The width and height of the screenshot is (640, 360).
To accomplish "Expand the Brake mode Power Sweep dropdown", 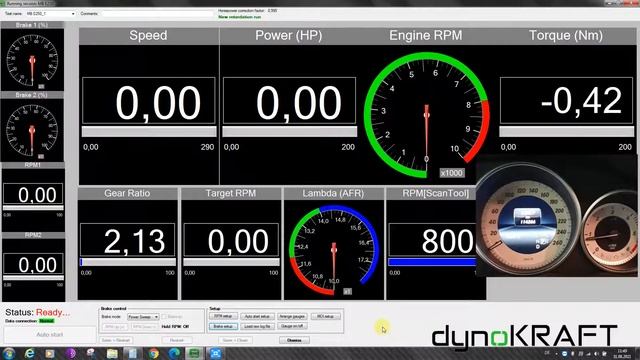I will [143, 317].
